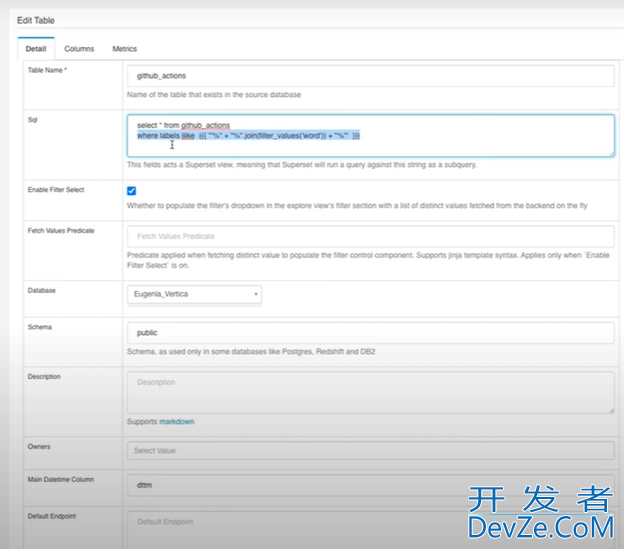Focus the Fetch Values Predicate field
624x549 pixels.
(370, 236)
